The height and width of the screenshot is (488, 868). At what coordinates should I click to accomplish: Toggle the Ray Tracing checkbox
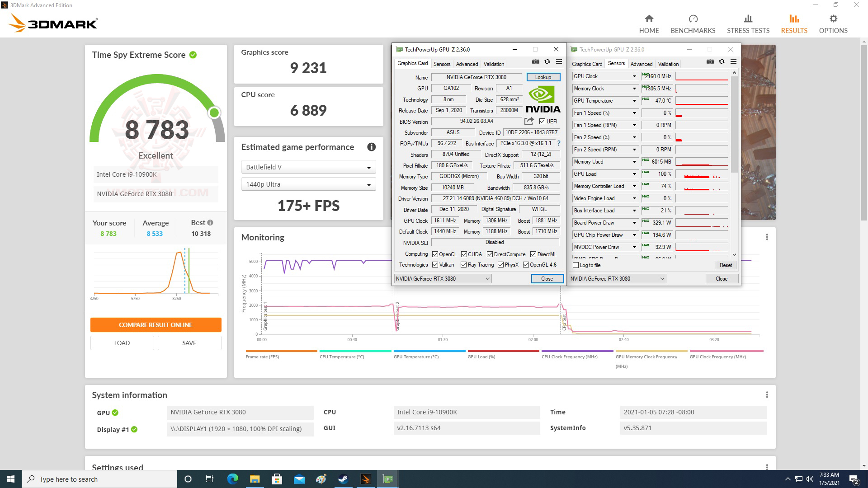click(x=464, y=264)
